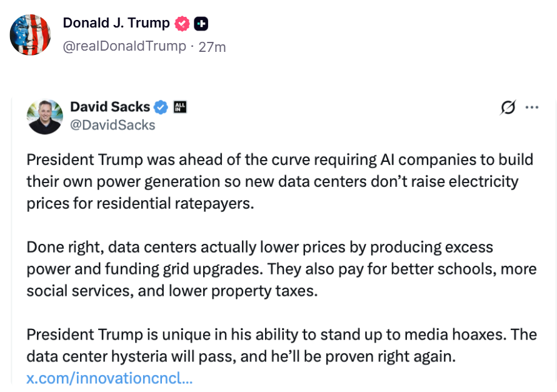Open the @realDonaldTrump handle

click(124, 46)
